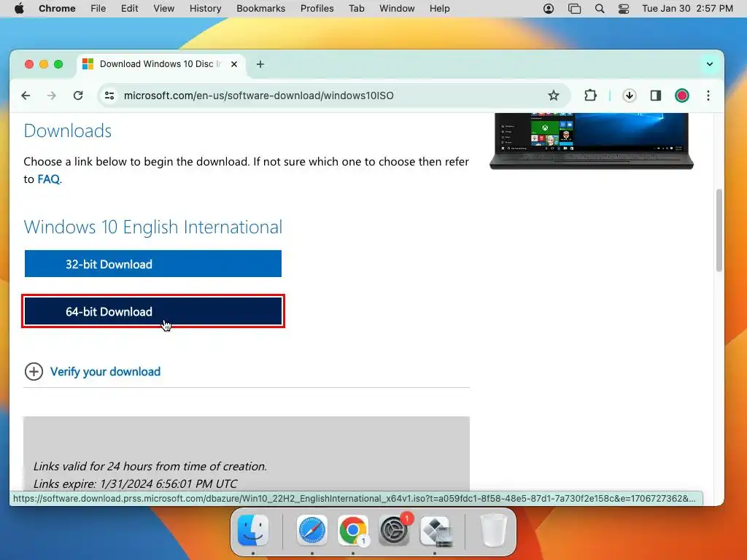Click 'Links valid for 24 hours' text
The width and height of the screenshot is (747, 560).
[x=150, y=466]
